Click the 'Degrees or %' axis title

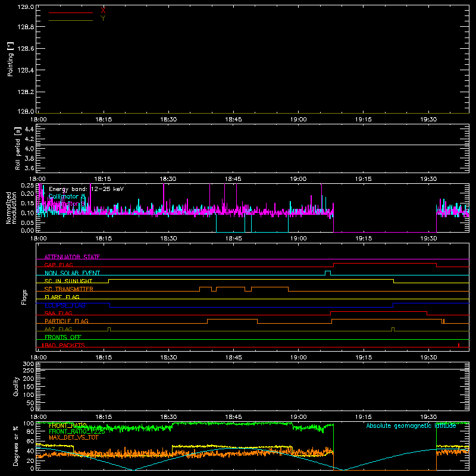15,446
